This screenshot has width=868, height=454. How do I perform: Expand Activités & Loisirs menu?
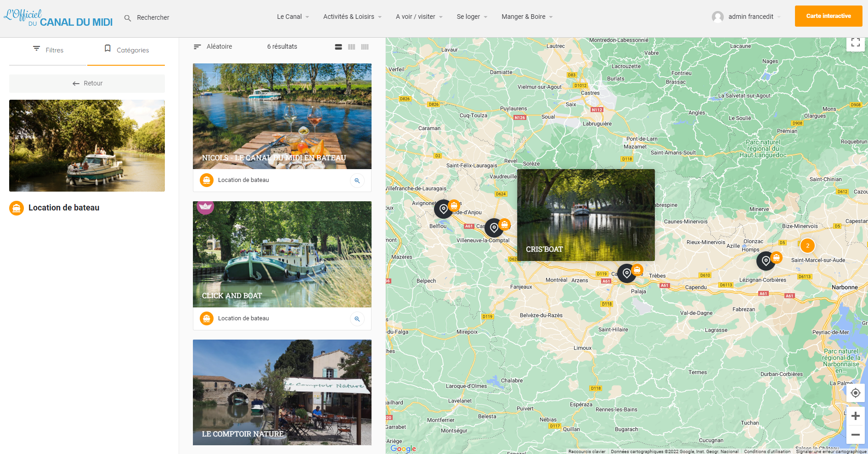point(352,17)
